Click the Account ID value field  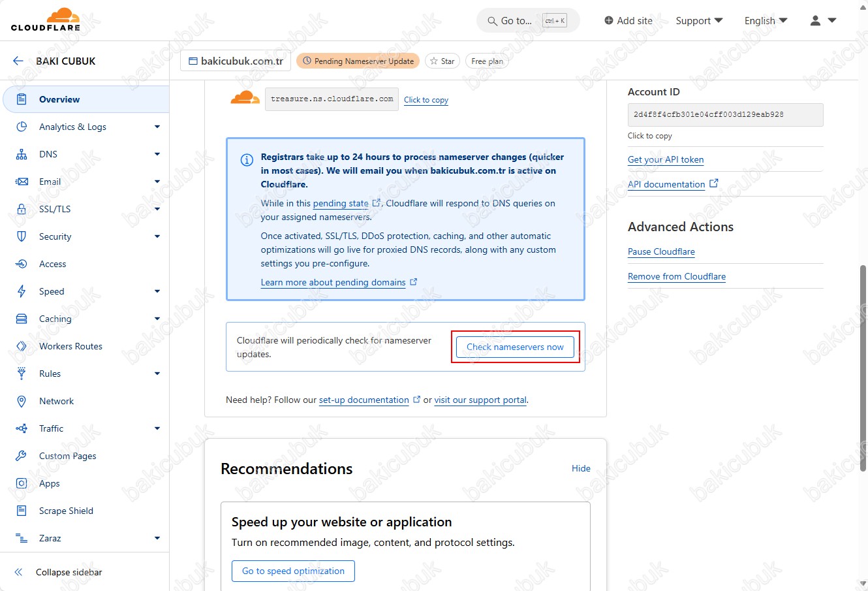(x=724, y=114)
